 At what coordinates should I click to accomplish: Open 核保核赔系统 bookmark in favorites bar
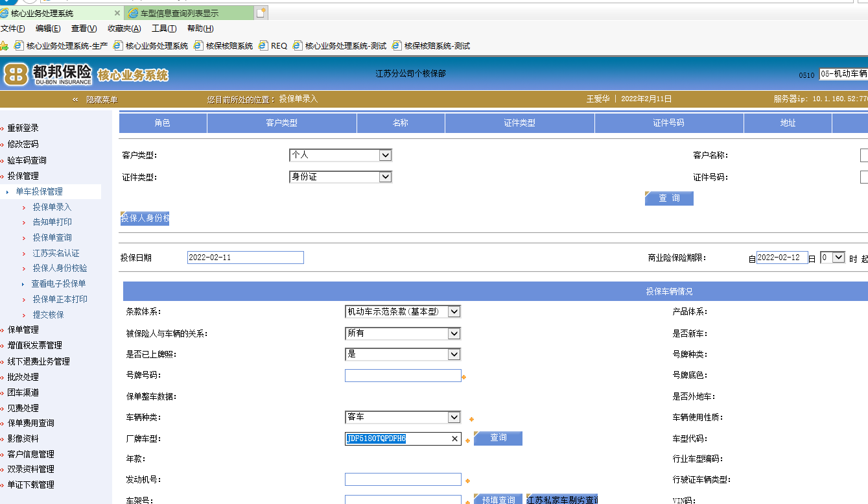point(223,46)
